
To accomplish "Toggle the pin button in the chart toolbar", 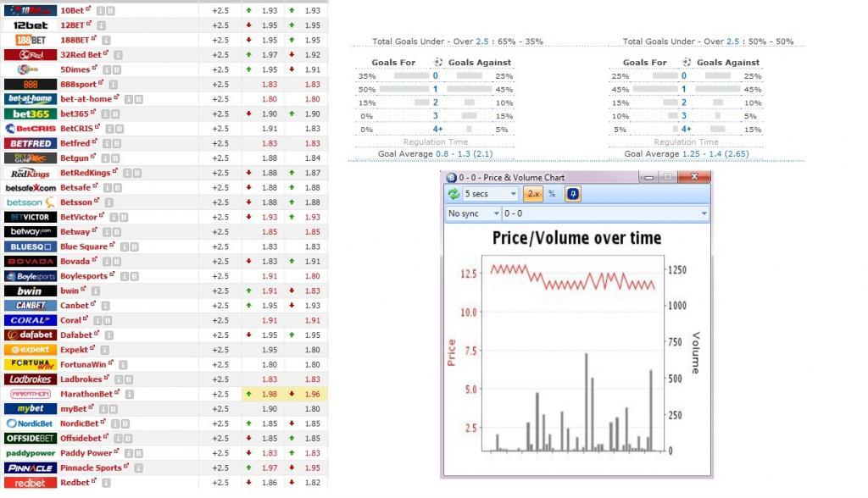I will pyautogui.click(x=573, y=194).
